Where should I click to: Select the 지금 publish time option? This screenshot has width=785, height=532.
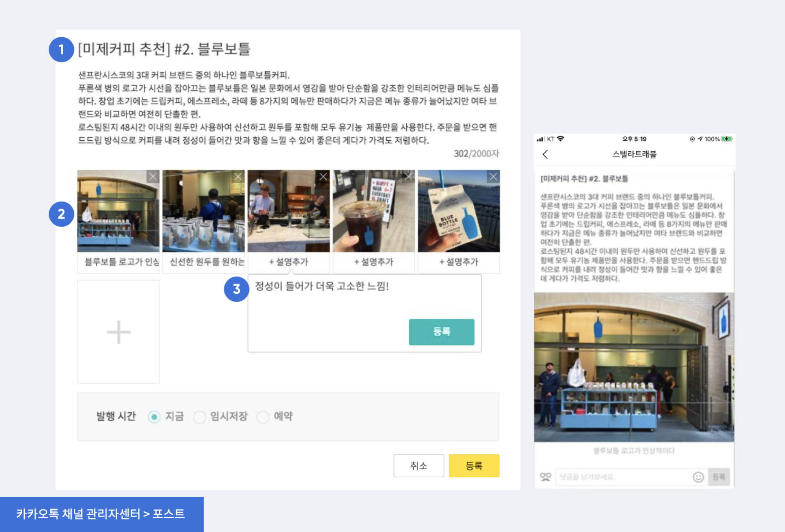154,417
